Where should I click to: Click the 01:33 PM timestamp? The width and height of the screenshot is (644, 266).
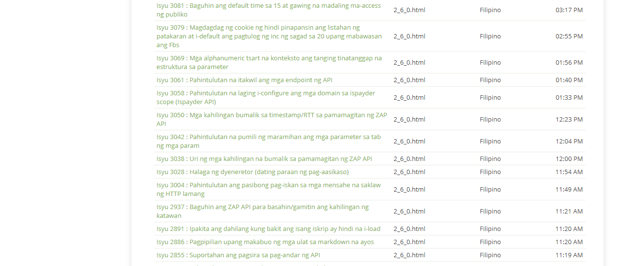(x=569, y=97)
